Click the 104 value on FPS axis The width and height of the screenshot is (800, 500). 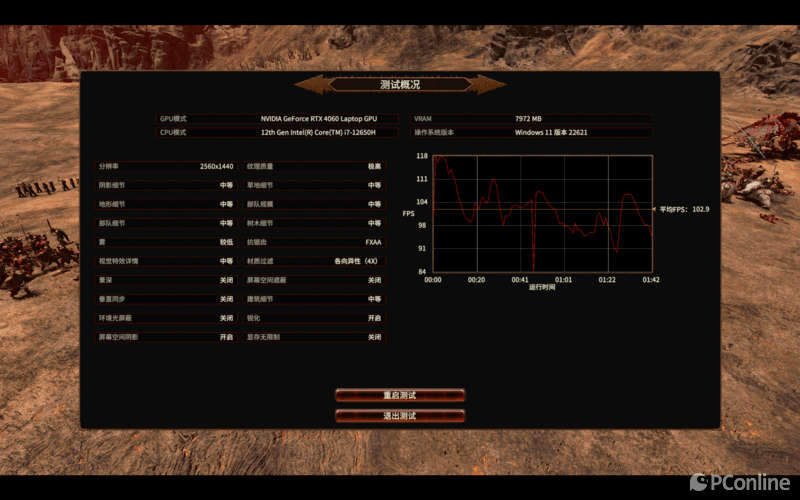point(422,202)
